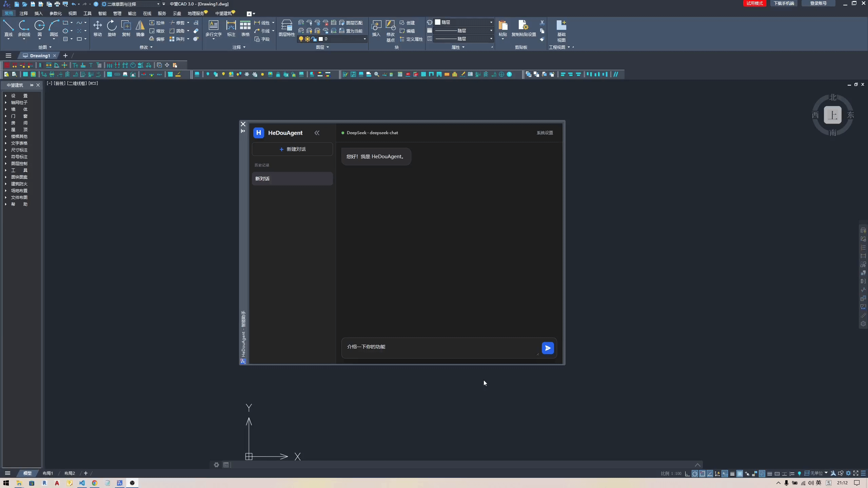Click the Stretch (拉伸) tool
868x488 pixels.
pos(157,23)
